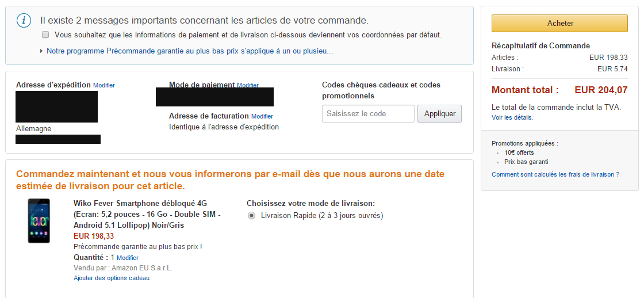Screen dimensions: 644x298
Task: Click the Wiko Fever phone thumbnail
Action: (39, 221)
